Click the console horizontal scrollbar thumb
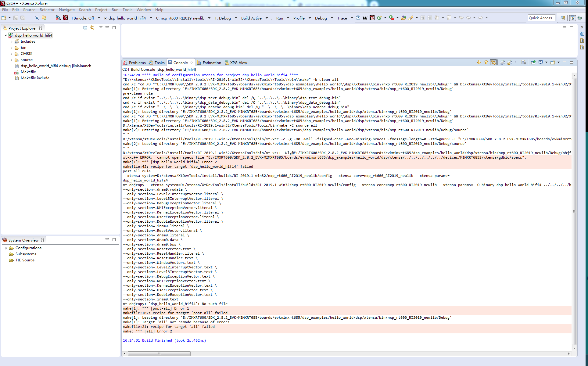 [159, 353]
